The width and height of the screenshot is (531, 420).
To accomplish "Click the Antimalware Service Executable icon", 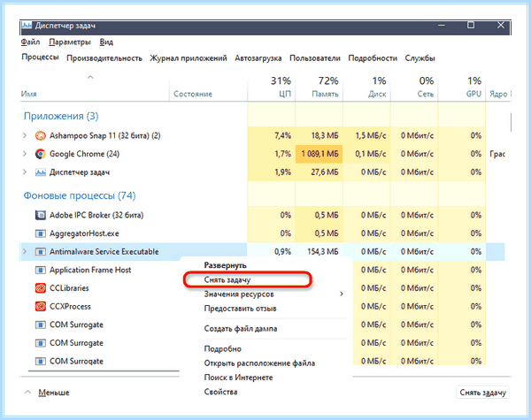I will 41,252.
